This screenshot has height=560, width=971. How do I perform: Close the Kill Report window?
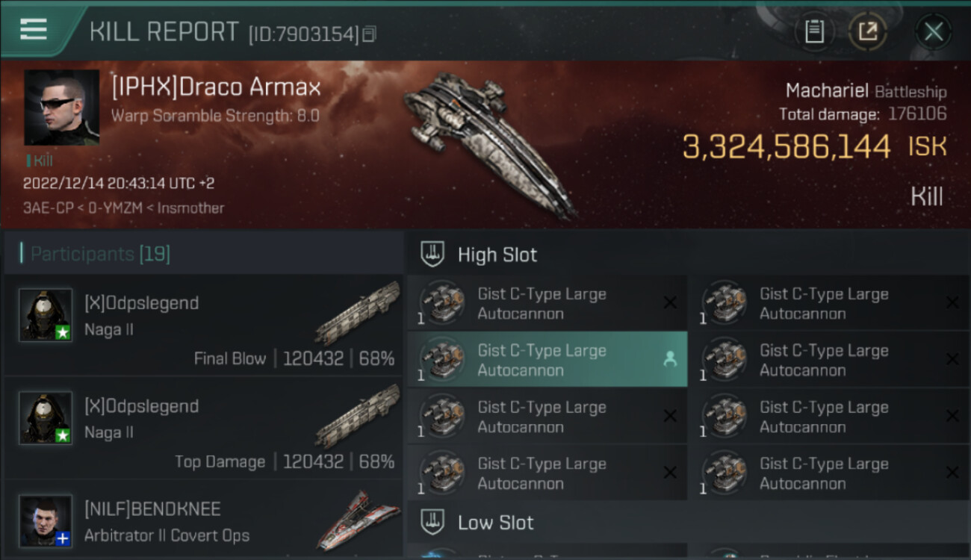934,31
